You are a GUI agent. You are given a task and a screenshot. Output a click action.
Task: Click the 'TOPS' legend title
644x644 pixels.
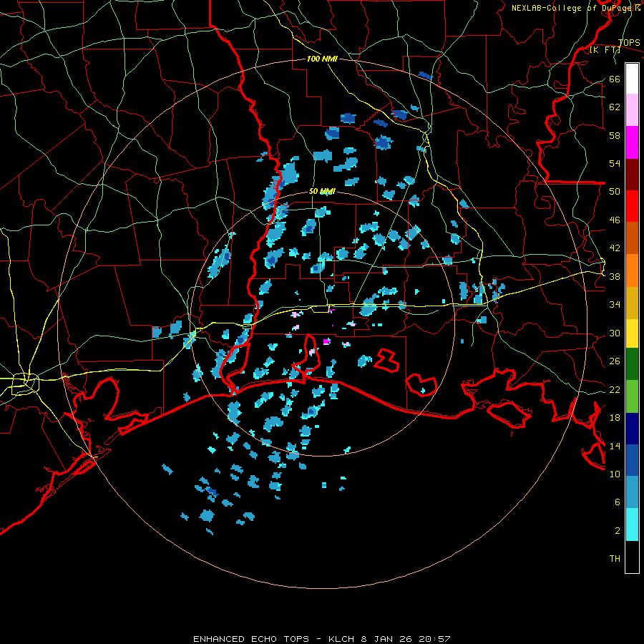[x=629, y=43]
